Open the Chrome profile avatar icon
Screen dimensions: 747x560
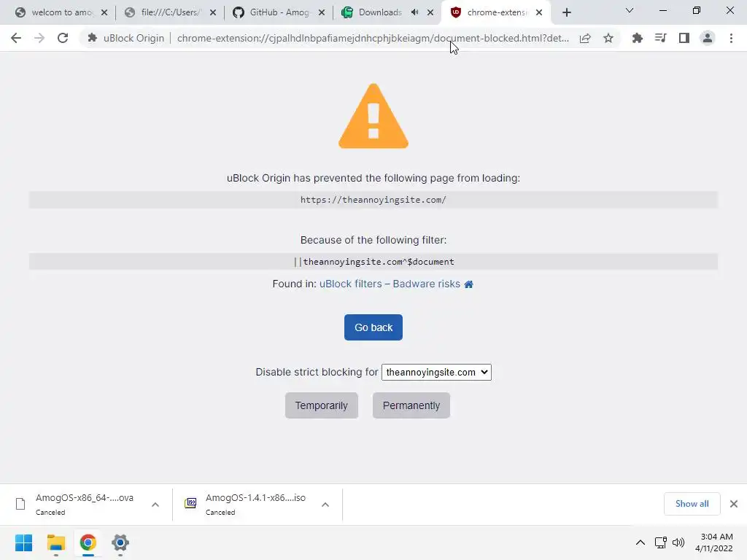point(708,38)
